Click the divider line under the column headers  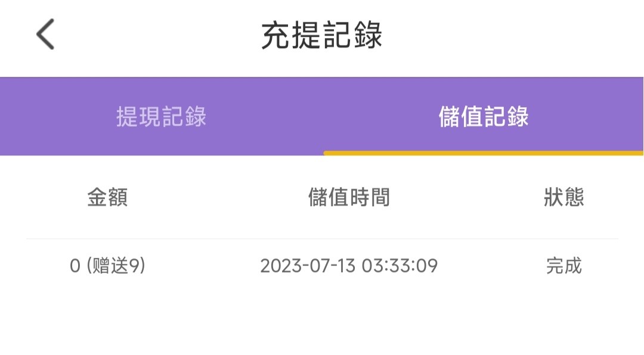pos(322,239)
